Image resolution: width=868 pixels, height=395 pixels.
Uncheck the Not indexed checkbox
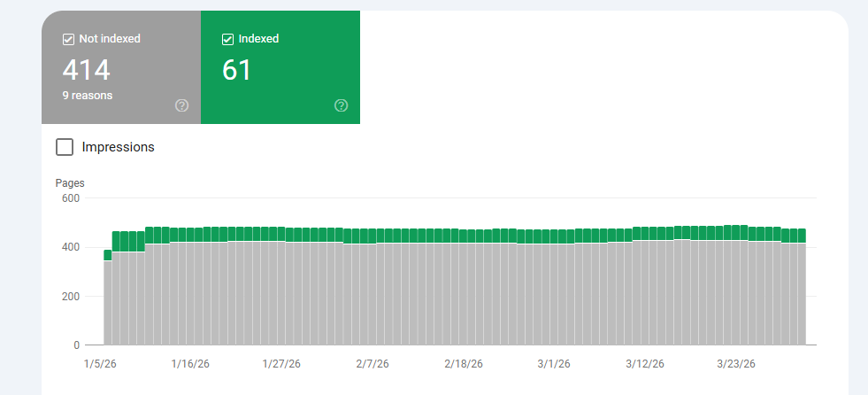tap(68, 39)
